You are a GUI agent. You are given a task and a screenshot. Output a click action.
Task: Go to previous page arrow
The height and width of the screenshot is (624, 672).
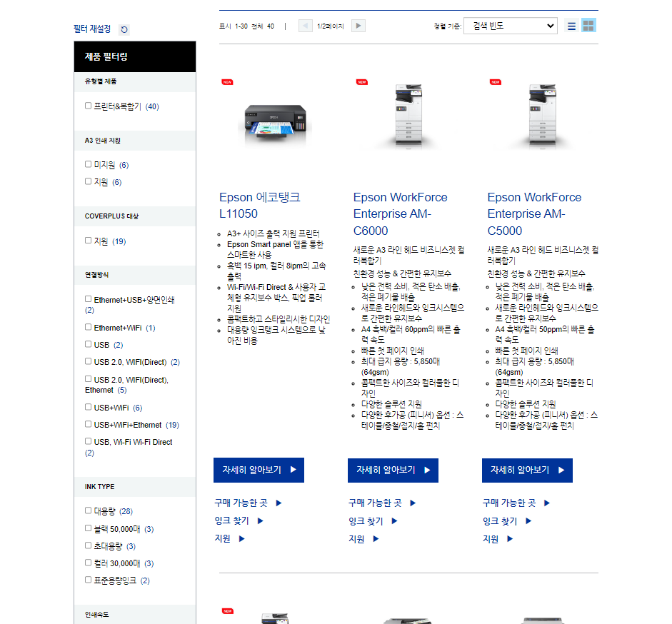tap(305, 26)
